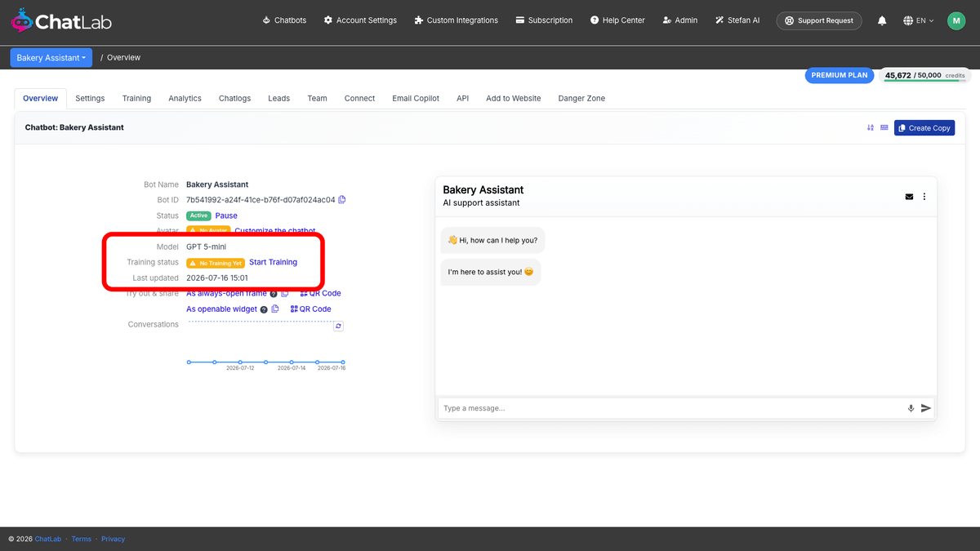Image resolution: width=980 pixels, height=551 pixels.
Task: Click help icon next to openable widget
Action: (x=264, y=309)
